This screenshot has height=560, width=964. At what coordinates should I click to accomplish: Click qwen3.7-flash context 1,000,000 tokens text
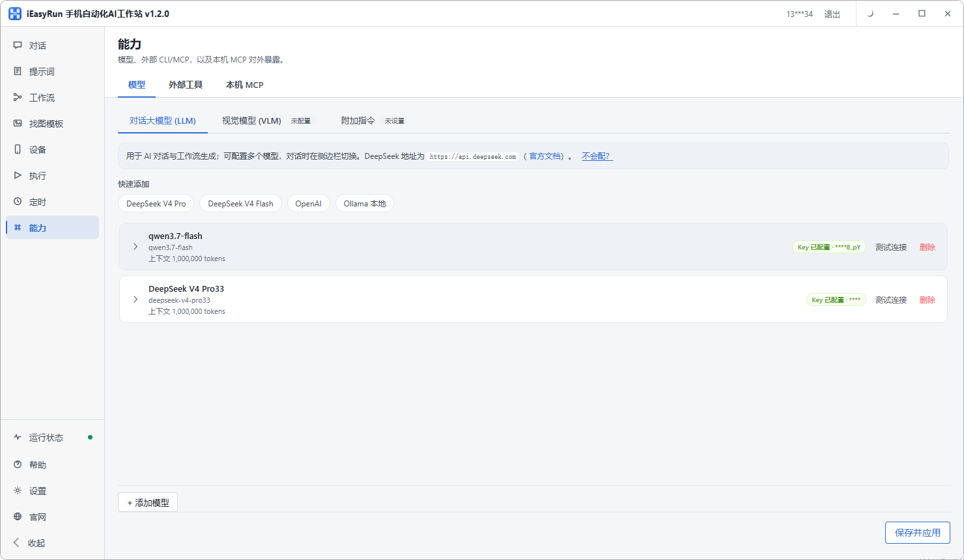187,259
